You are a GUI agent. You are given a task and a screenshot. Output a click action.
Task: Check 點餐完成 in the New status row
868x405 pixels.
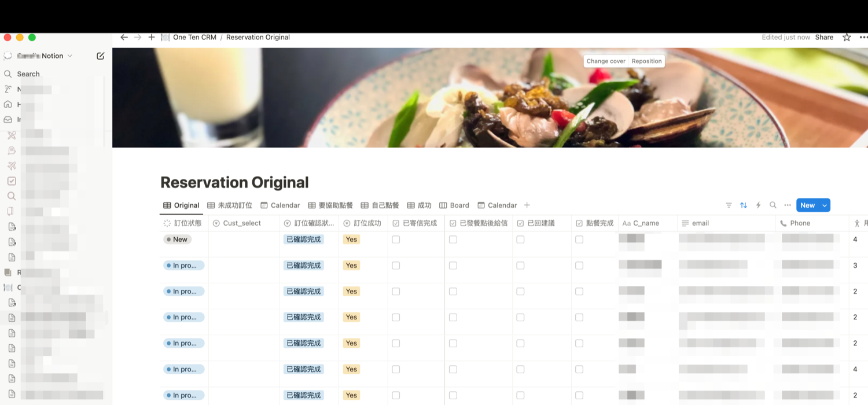pos(579,240)
